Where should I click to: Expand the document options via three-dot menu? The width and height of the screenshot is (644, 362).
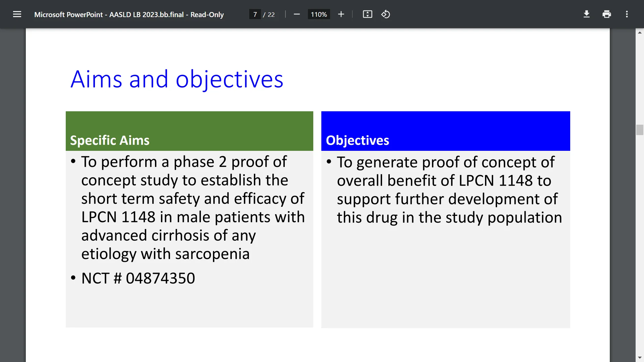[627, 14]
